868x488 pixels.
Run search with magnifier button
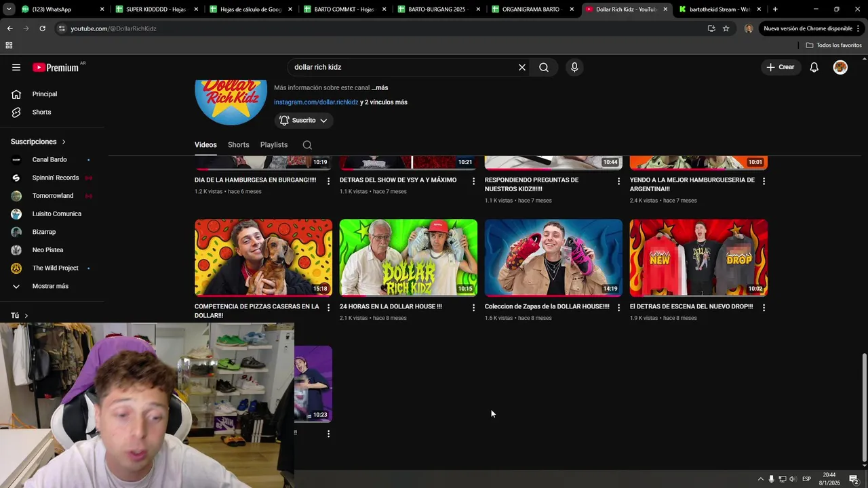[x=544, y=67]
